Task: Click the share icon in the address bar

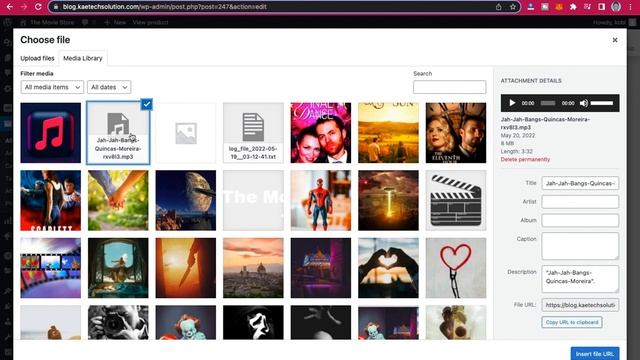Action: click(x=498, y=7)
